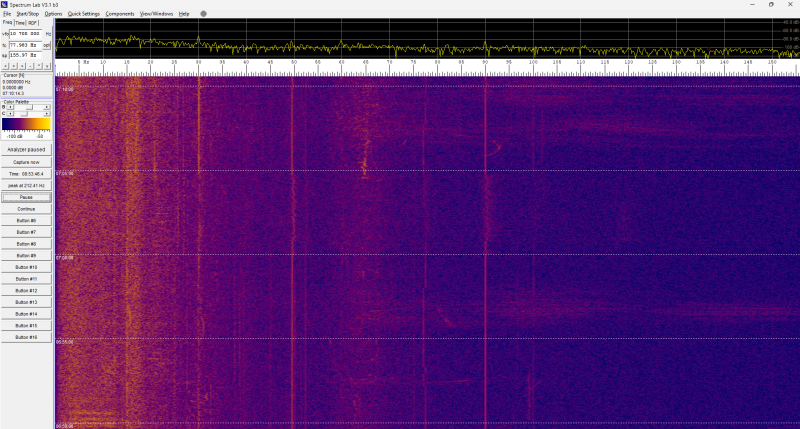Click the sp frequency span field

[x=25, y=55]
